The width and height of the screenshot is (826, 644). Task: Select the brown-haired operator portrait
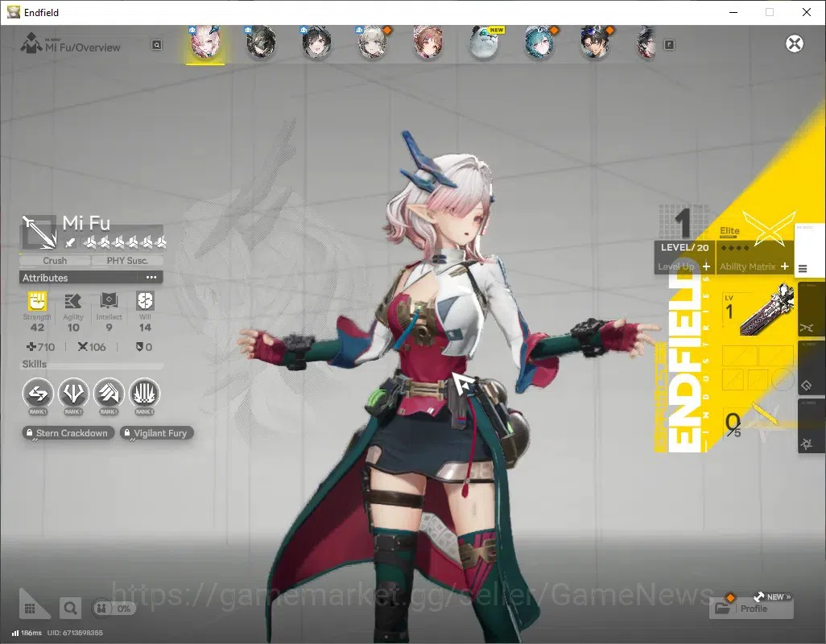click(x=427, y=43)
